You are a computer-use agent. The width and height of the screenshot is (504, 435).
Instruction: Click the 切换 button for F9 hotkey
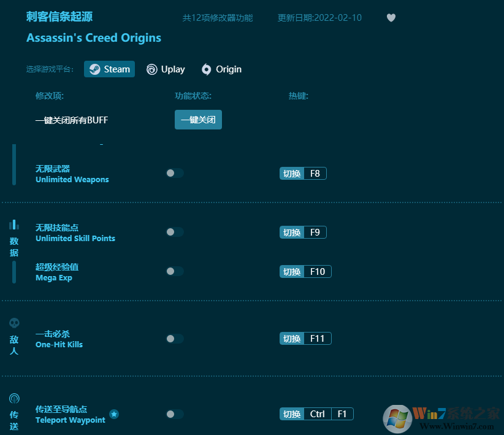(x=292, y=233)
